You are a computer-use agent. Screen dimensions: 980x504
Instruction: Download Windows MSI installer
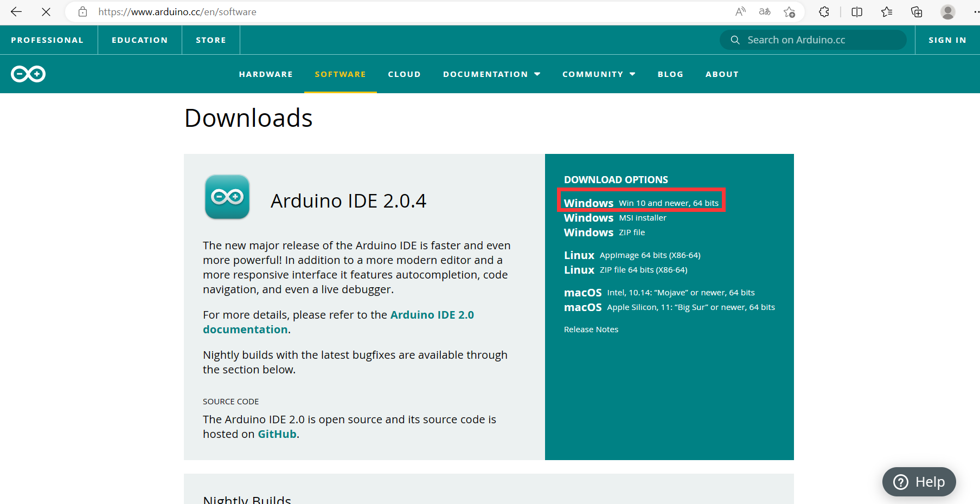[615, 218]
